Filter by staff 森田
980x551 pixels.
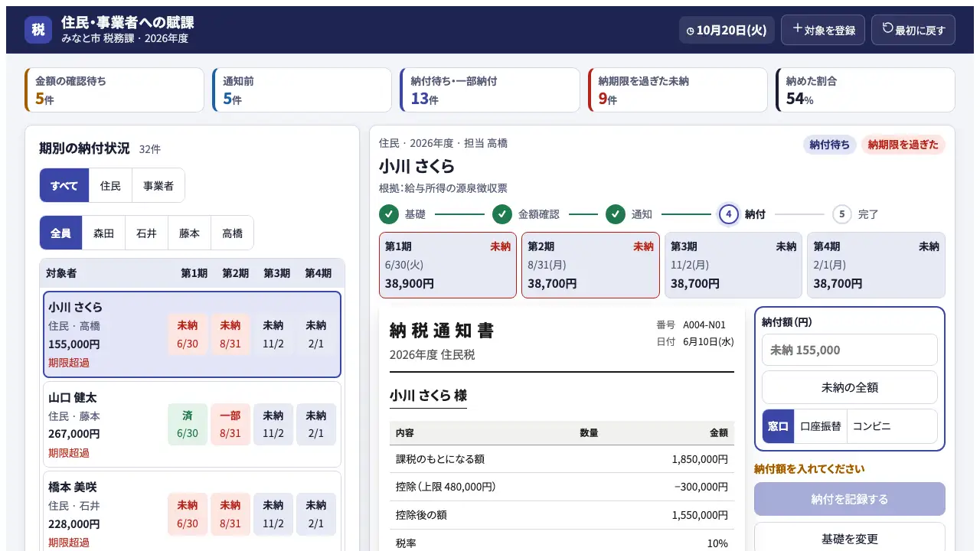[104, 233]
